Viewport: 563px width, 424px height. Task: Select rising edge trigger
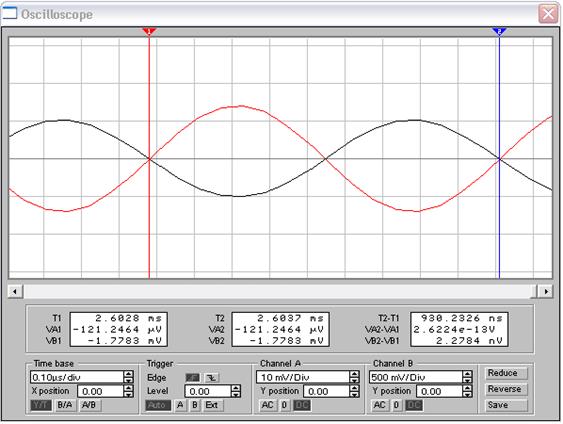193,378
